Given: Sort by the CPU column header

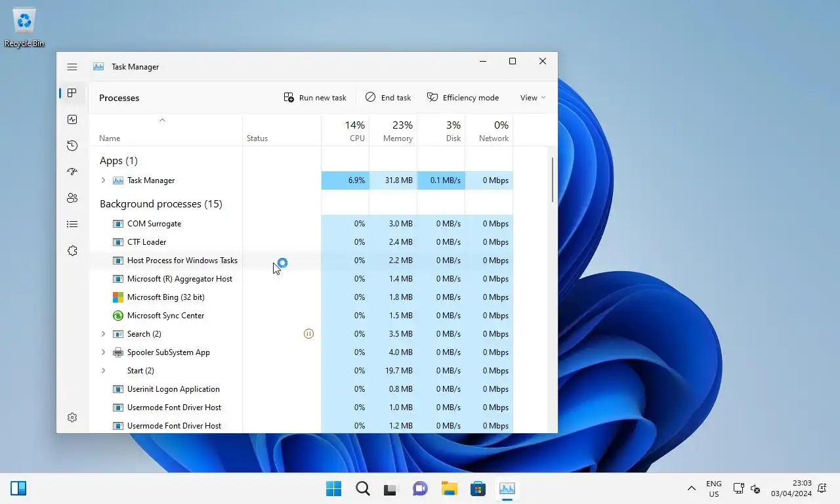Looking at the screenshot, I should coord(345,131).
